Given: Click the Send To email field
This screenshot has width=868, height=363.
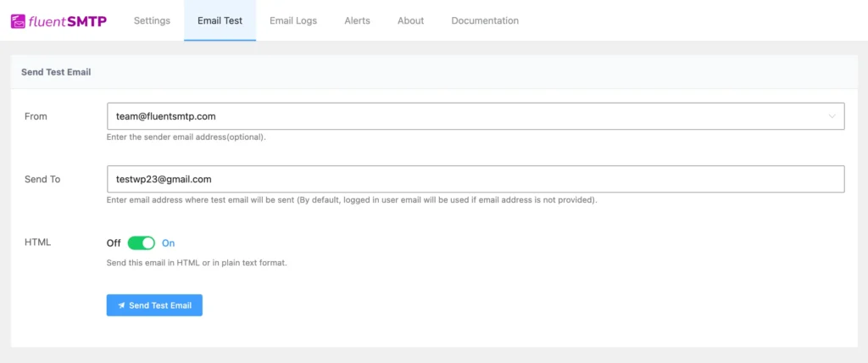Looking at the screenshot, I should click(x=476, y=179).
